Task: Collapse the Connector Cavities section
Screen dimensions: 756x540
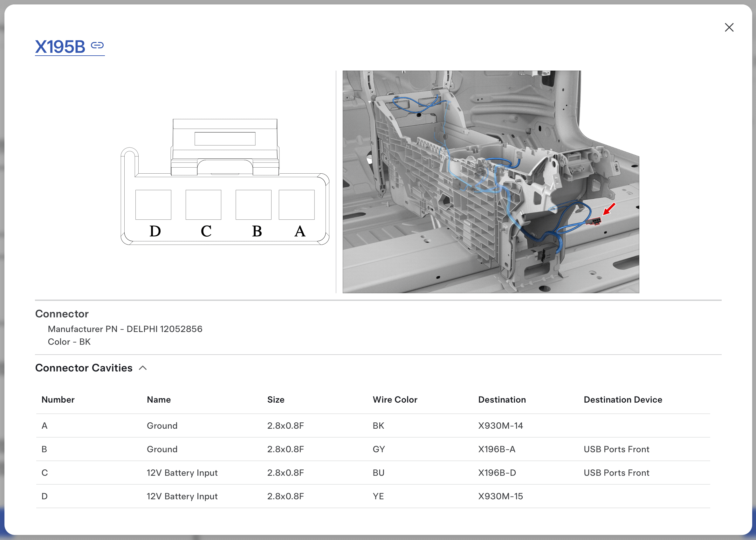Action: 143,368
